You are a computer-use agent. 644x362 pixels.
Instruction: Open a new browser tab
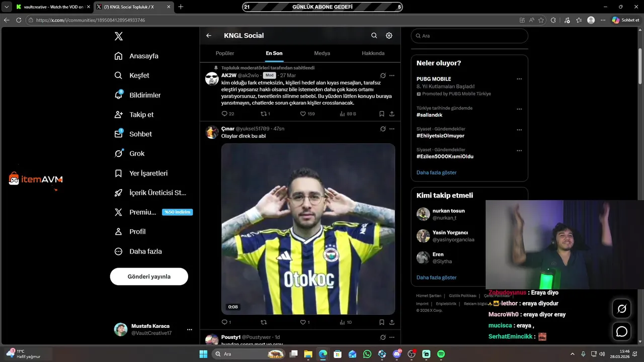pyautogui.click(x=181, y=7)
